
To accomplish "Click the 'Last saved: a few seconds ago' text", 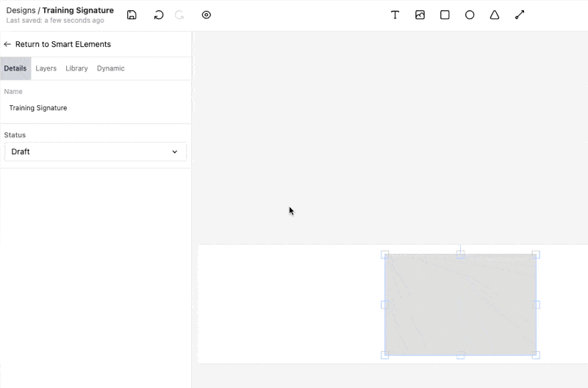I will tap(55, 21).
